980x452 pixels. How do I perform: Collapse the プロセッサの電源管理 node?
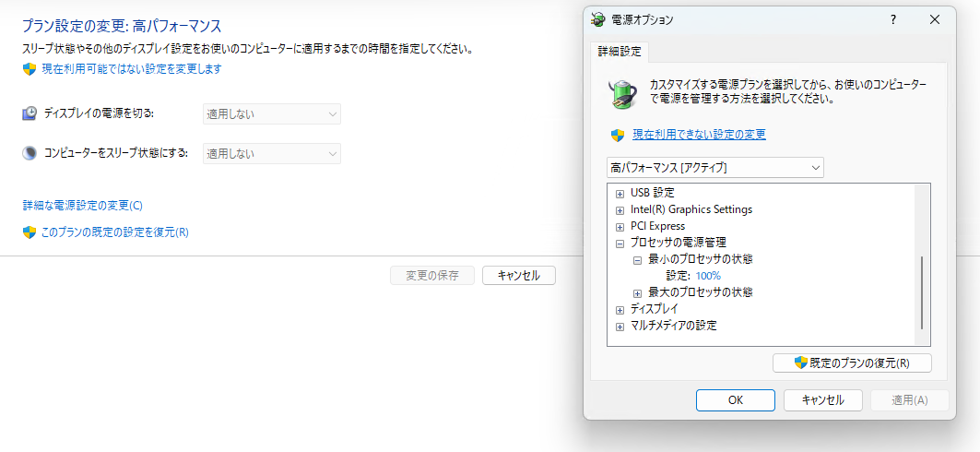(x=620, y=244)
